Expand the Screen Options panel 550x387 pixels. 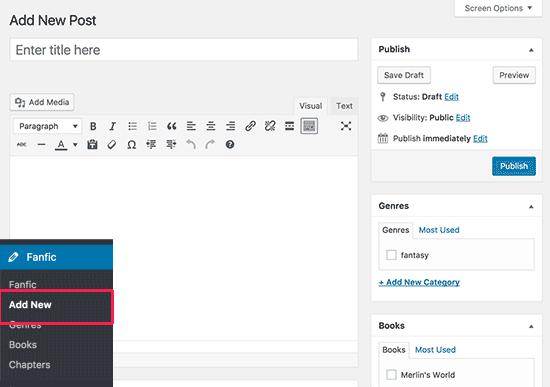498,8
